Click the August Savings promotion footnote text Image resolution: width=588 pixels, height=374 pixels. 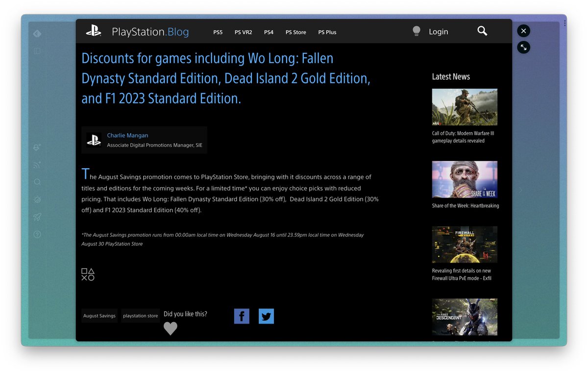223,239
